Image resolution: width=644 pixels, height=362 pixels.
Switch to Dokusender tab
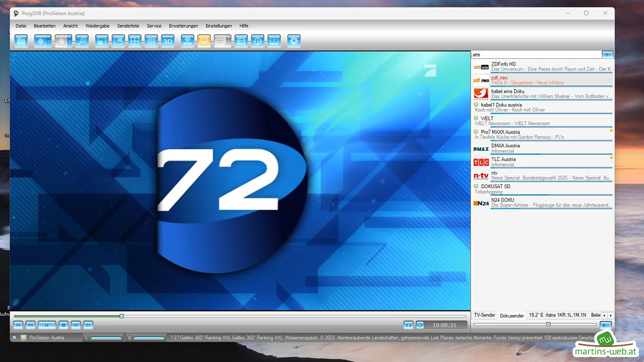coord(512,315)
